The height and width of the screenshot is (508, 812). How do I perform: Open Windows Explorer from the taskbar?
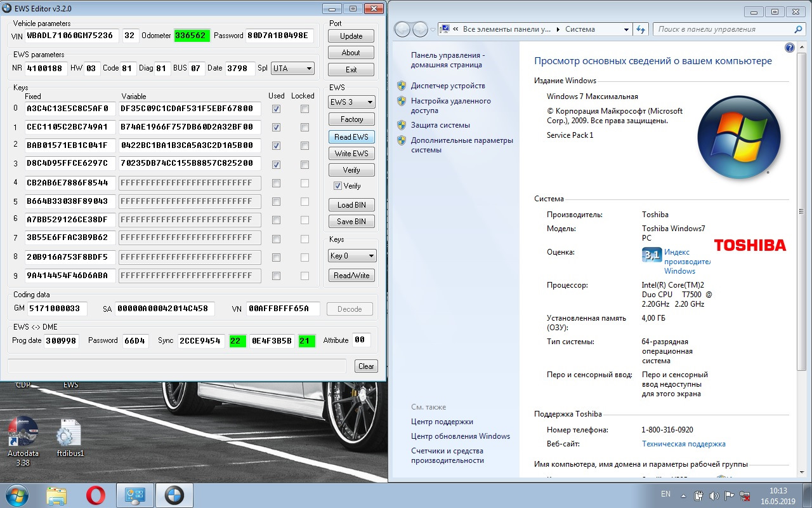[x=56, y=495]
